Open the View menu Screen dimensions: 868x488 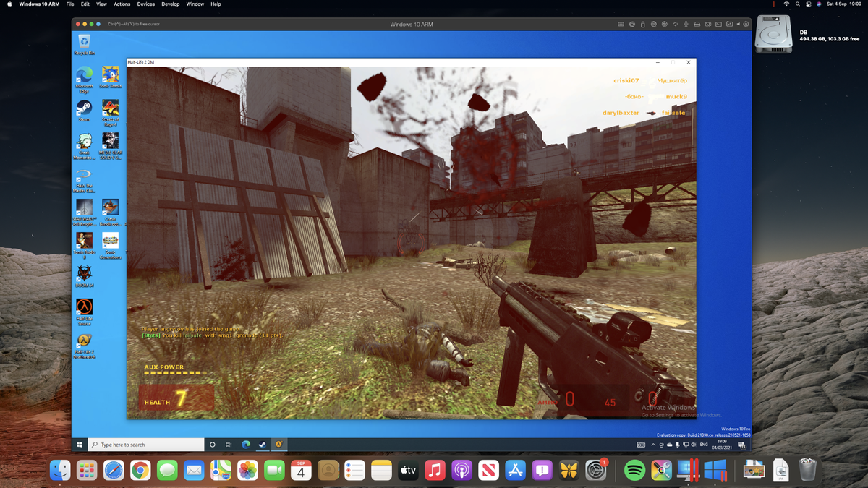102,4
